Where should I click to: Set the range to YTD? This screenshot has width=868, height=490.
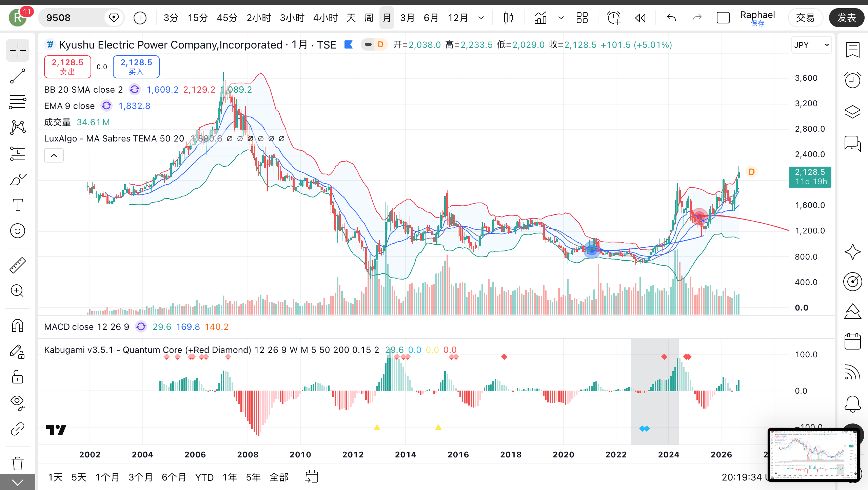pyautogui.click(x=204, y=477)
